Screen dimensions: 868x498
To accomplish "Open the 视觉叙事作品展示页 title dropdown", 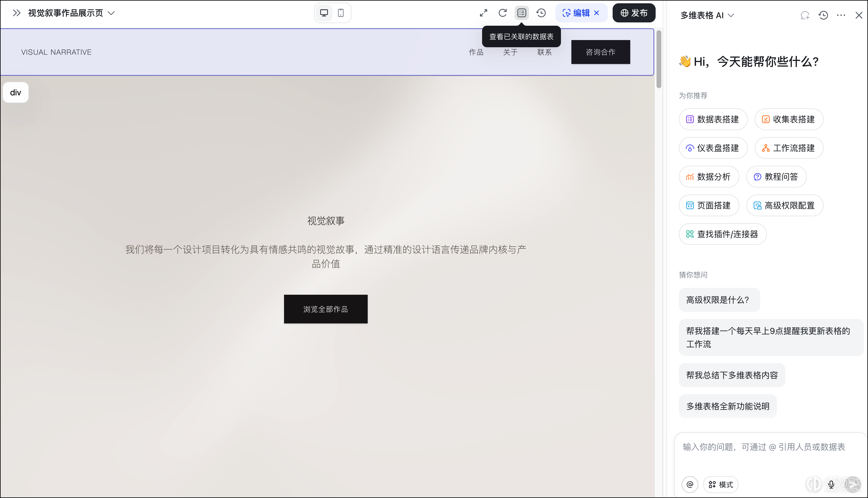I will pyautogui.click(x=71, y=13).
